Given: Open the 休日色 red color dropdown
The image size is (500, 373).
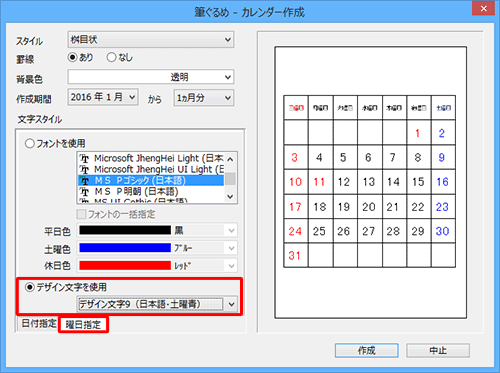Looking at the screenshot, I should [157, 266].
